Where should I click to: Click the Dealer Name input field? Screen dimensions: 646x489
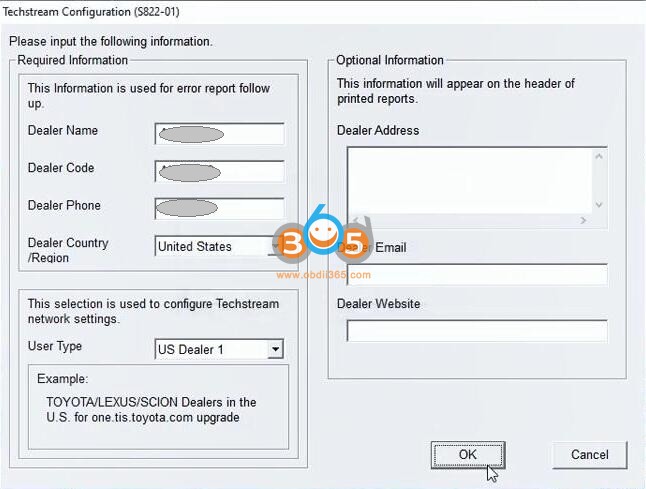click(219, 133)
